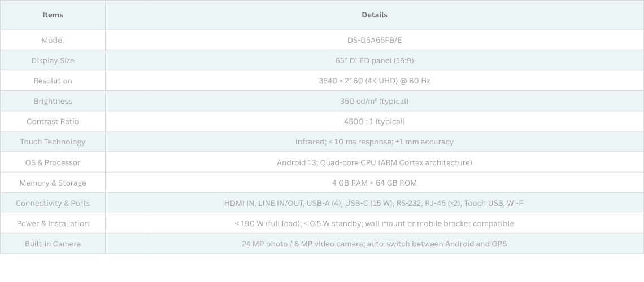Select the Resolution row label

tap(53, 81)
